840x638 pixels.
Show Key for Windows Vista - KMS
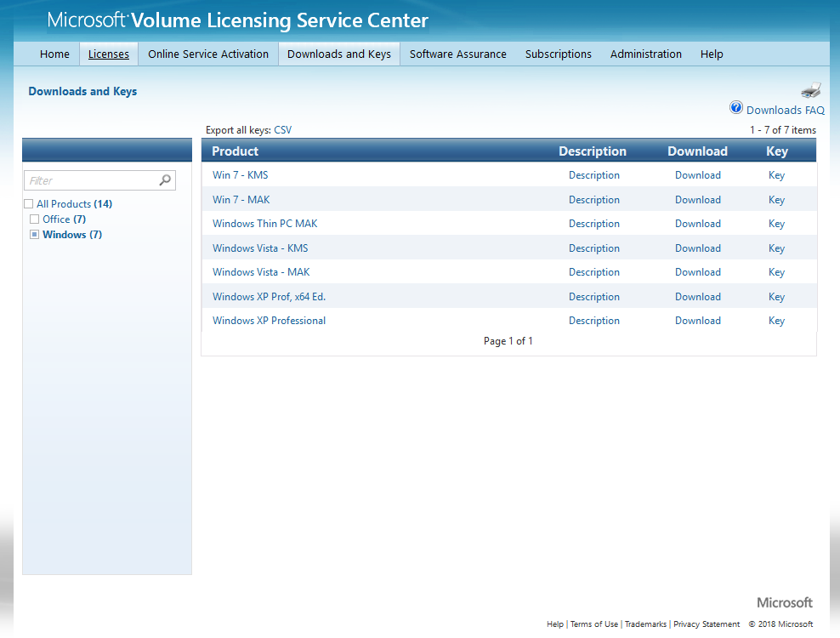(776, 248)
